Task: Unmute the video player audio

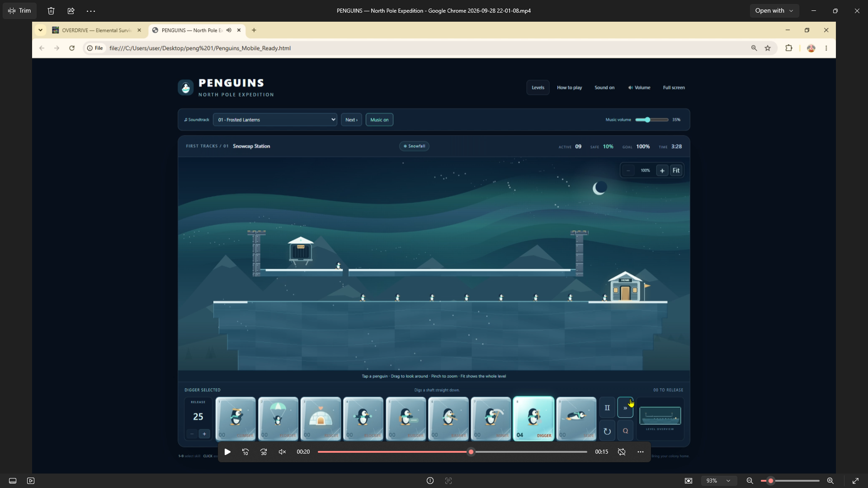Action: (282, 452)
